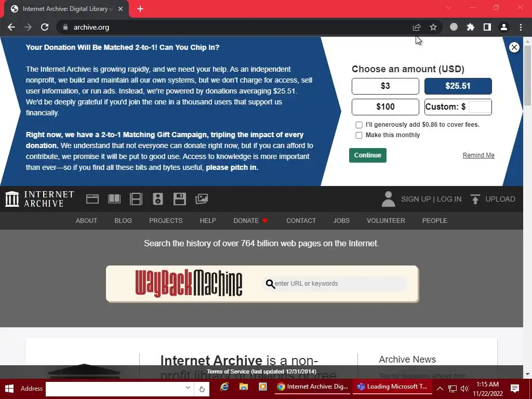Open the network tray icon
Viewport: 532px width, 399px height.
(453, 389)
